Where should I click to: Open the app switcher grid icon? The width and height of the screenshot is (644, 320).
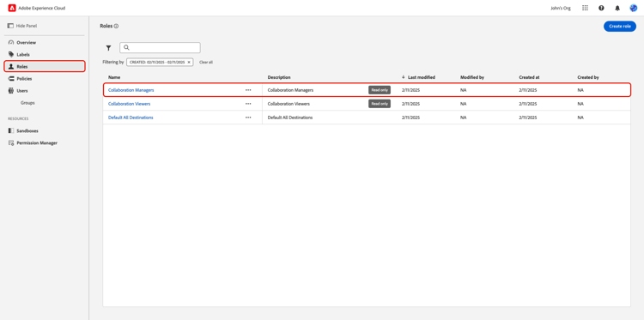click(x=585, y=8)
